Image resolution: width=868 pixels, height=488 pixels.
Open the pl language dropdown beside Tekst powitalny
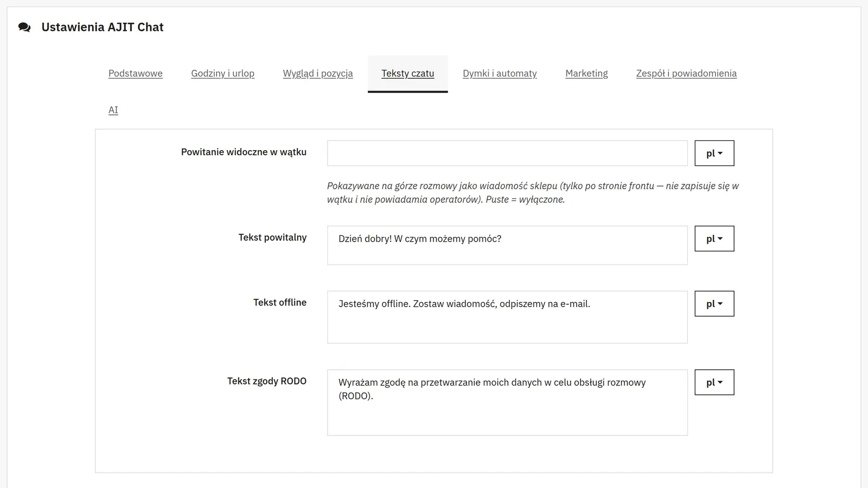[714, 239]
